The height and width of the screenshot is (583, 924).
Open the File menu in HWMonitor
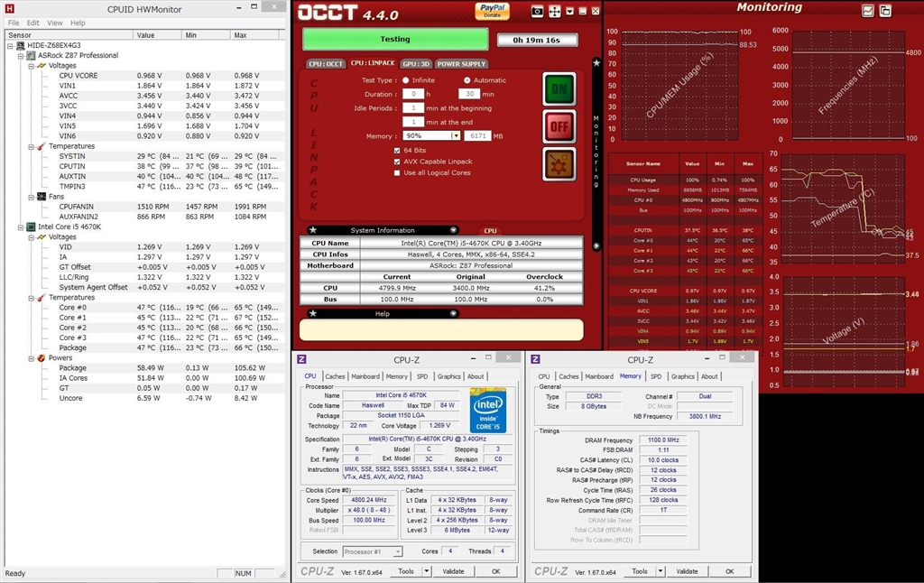[14, 23]
